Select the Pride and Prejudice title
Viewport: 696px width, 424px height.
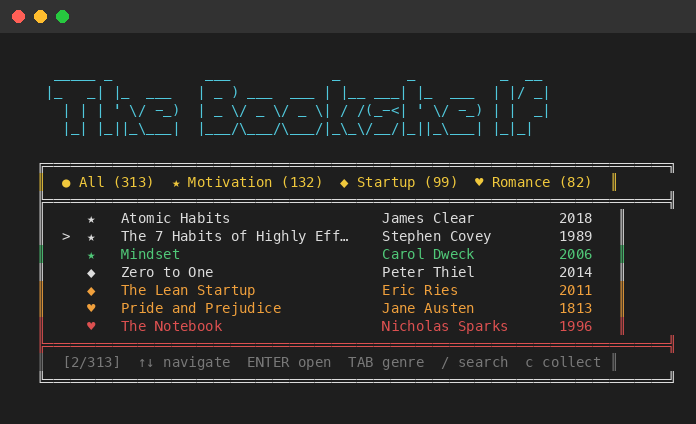[x=201, y=309]
